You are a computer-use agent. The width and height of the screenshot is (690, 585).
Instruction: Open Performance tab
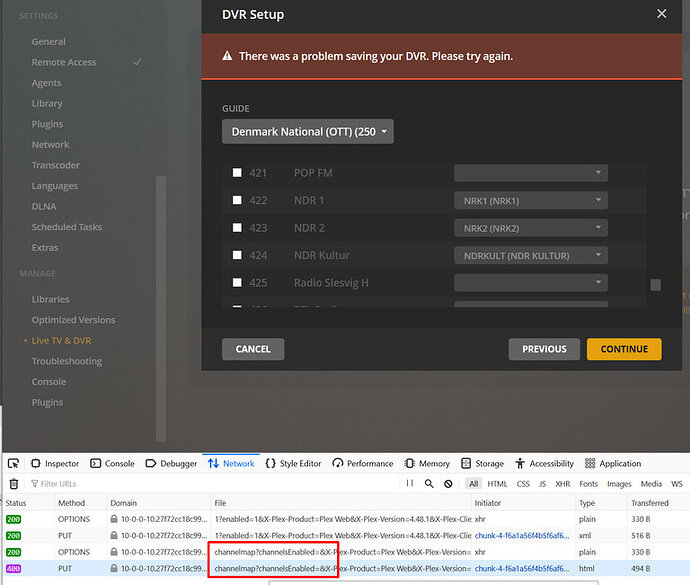point(363,464)
